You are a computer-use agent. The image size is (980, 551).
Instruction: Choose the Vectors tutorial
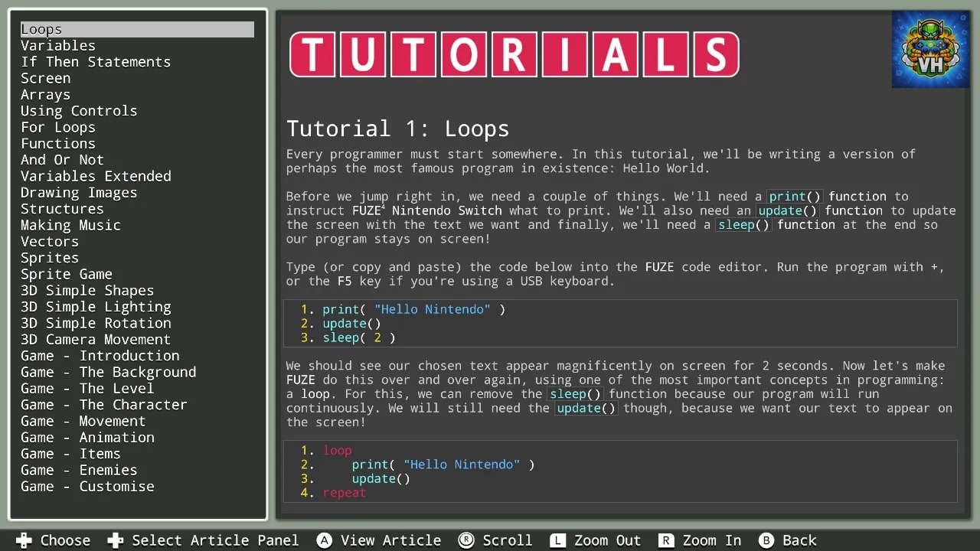50,242
